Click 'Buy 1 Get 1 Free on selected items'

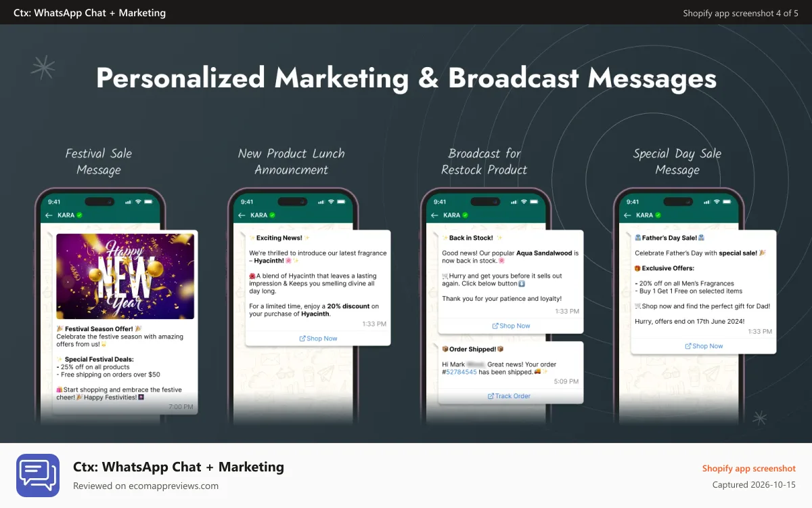[689, 291]
